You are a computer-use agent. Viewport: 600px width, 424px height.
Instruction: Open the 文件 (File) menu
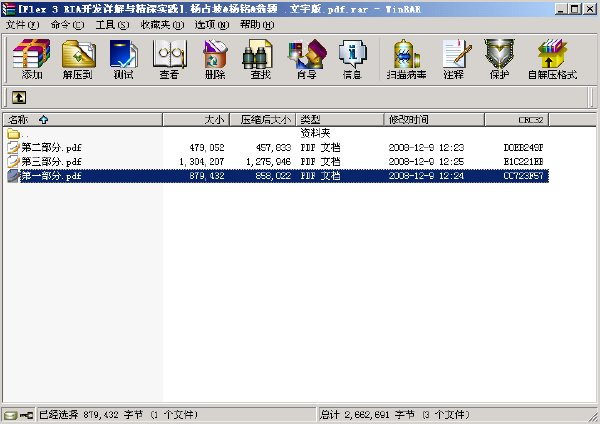click(x=22, y=25)
